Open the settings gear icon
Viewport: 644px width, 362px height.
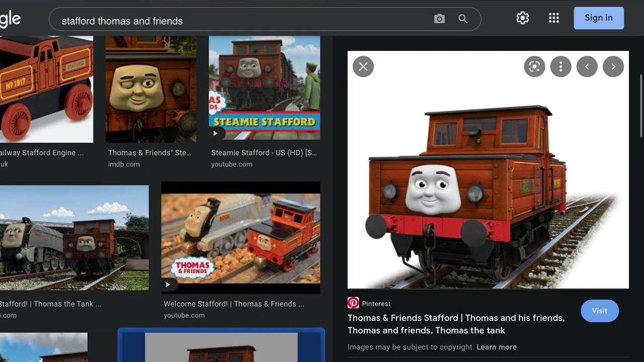pyautogui.click(x=523, y=18)
